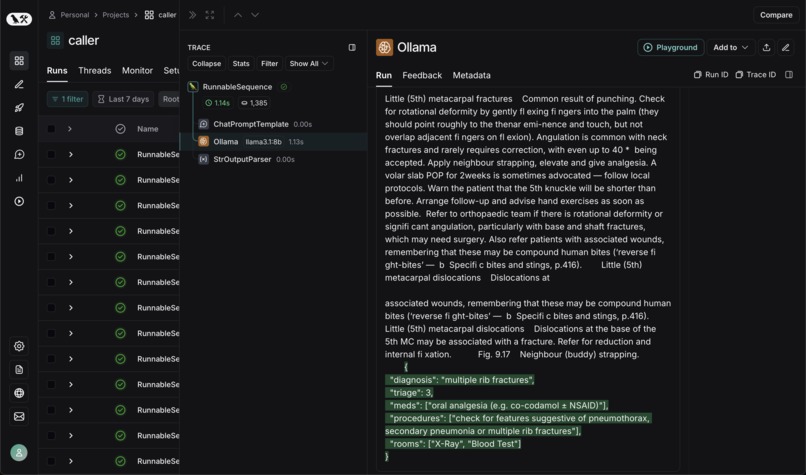Click the Projects breadcrumb link
The width and height of the screenshot is (806, 475).
116,15
